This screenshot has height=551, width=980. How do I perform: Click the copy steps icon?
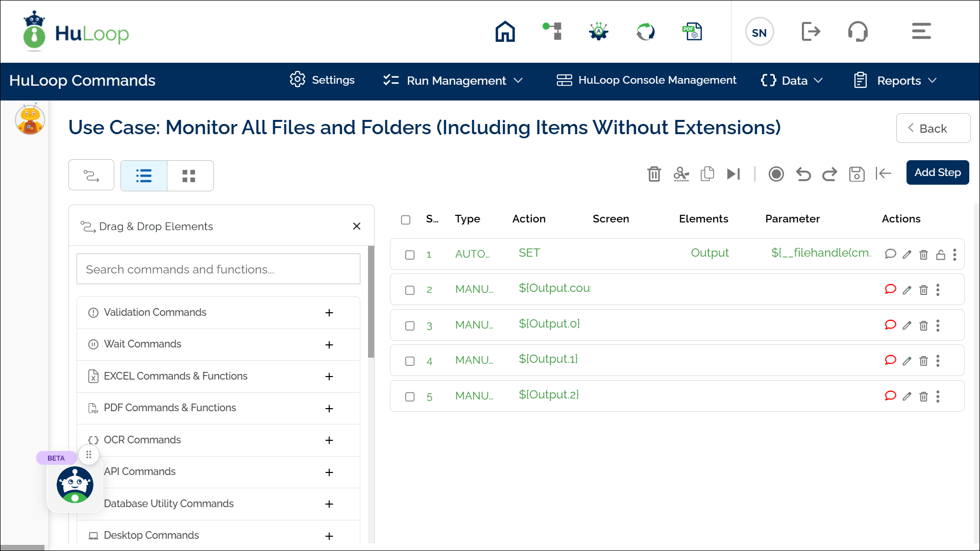(707, 174)
